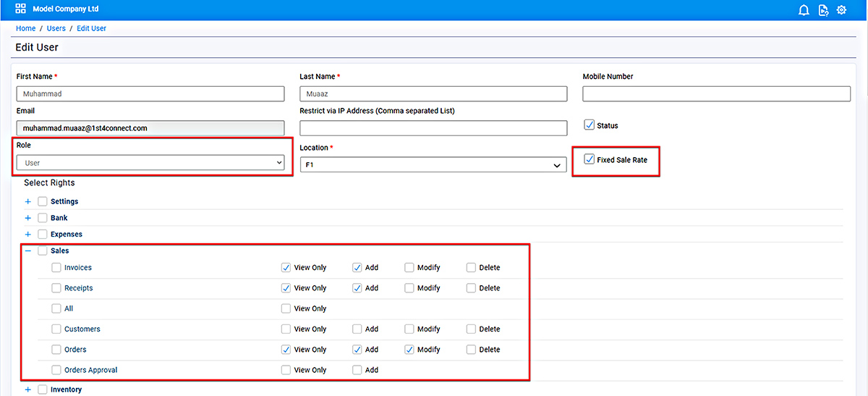Viewport: 868px width, 396px height.
Task: Uncheck Add for Receipts
Action: coord(357,288)
